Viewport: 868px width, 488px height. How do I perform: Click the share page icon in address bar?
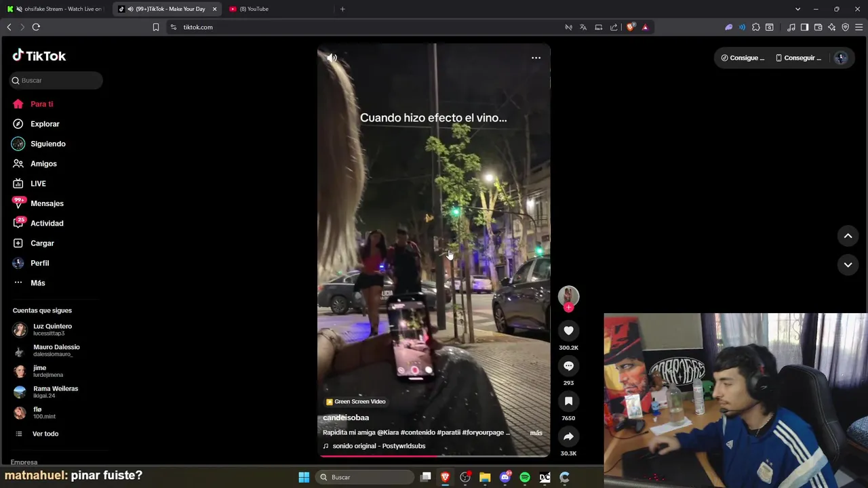(614, 27)
